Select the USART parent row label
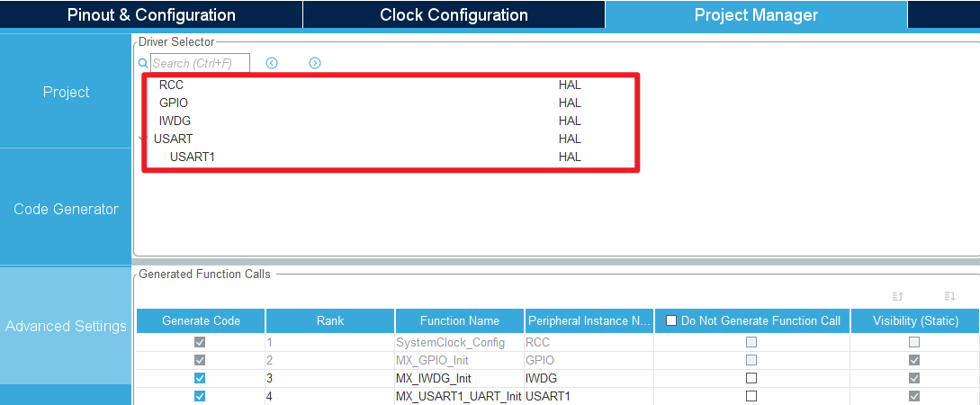980x405 pixels. (173, 139)
